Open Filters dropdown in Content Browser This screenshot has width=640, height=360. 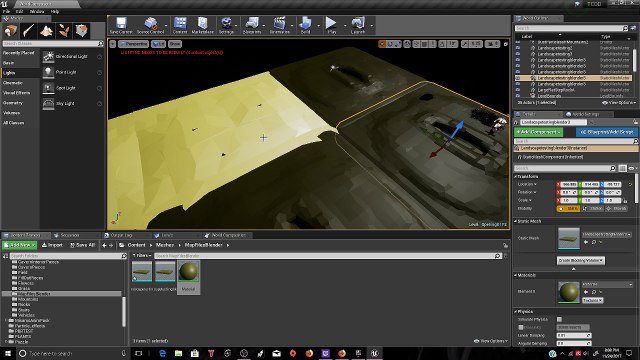142,256
